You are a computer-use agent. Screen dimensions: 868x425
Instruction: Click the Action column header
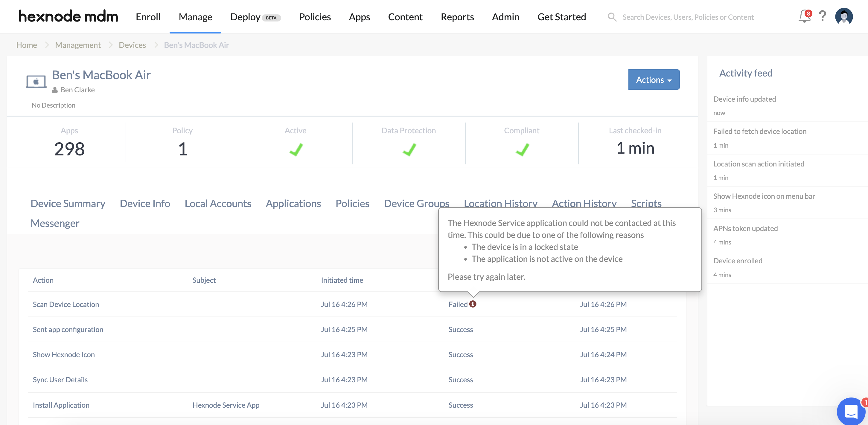click(43, 280)
